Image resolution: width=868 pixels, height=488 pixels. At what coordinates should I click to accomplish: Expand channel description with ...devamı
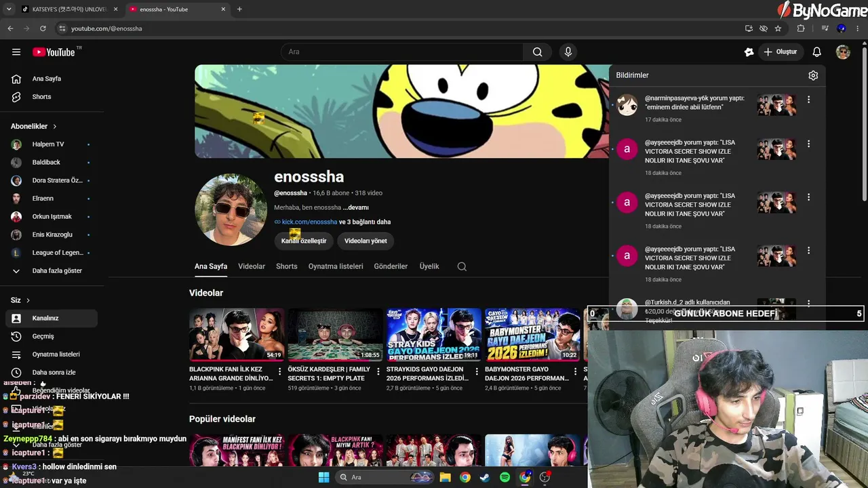point(355,207)
